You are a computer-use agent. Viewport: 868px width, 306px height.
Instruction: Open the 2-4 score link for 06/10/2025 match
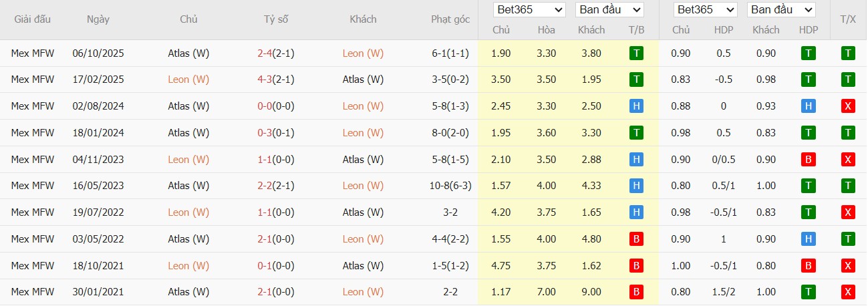tap(265, 53)
